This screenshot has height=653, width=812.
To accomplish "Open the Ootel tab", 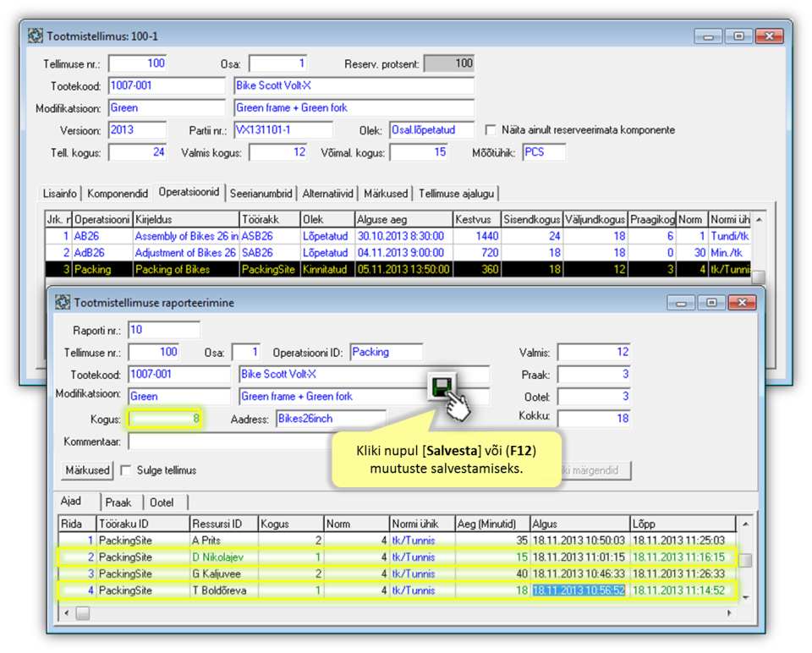I will pyautogui.click(x=162, y=502).
